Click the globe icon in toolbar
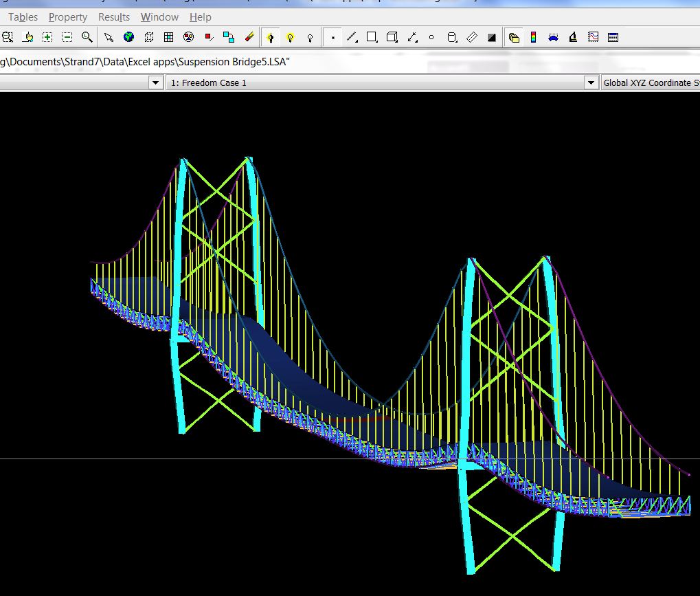 tap(128, 37)
